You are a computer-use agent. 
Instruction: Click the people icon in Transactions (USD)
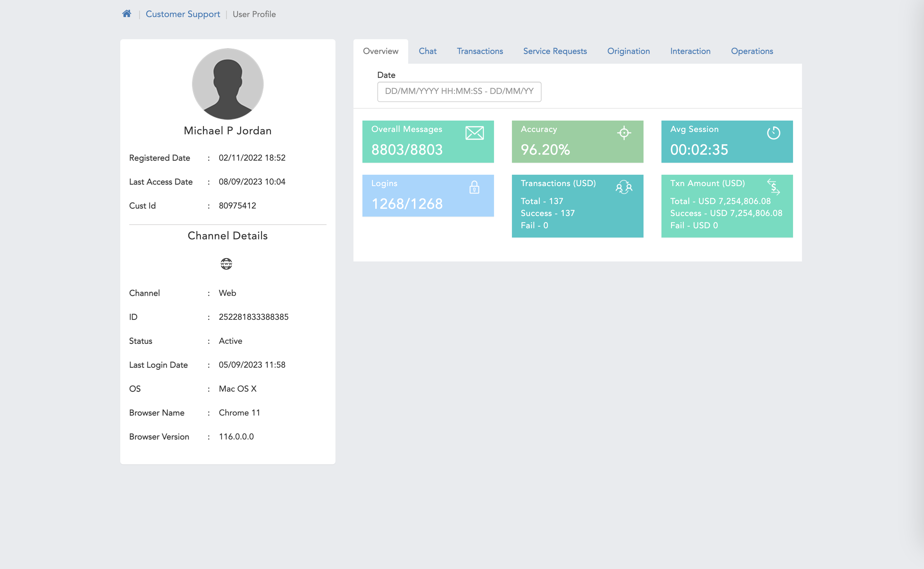coord(624,187)
